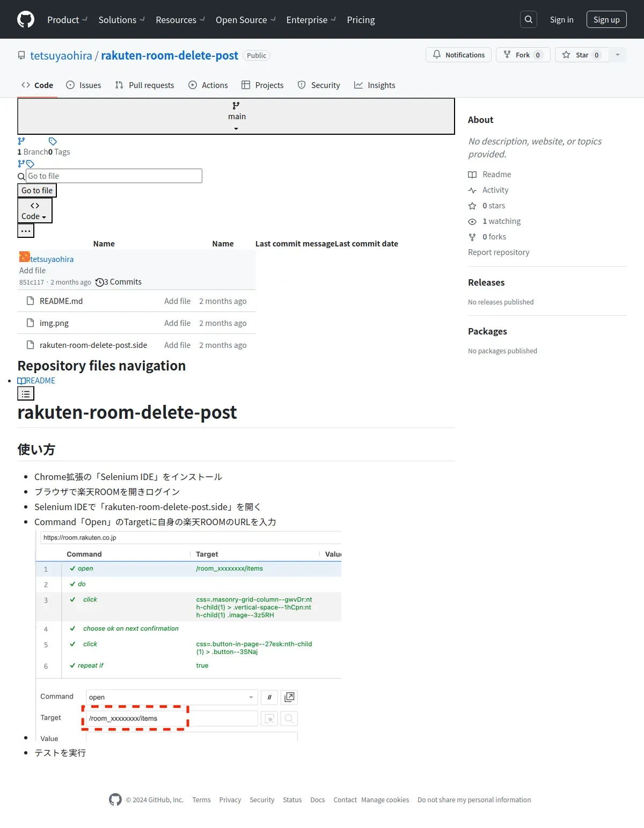The width and height of the screenshot is (644, 828).
Task: Open the Projects tab
Action: (x=262, y=85)
